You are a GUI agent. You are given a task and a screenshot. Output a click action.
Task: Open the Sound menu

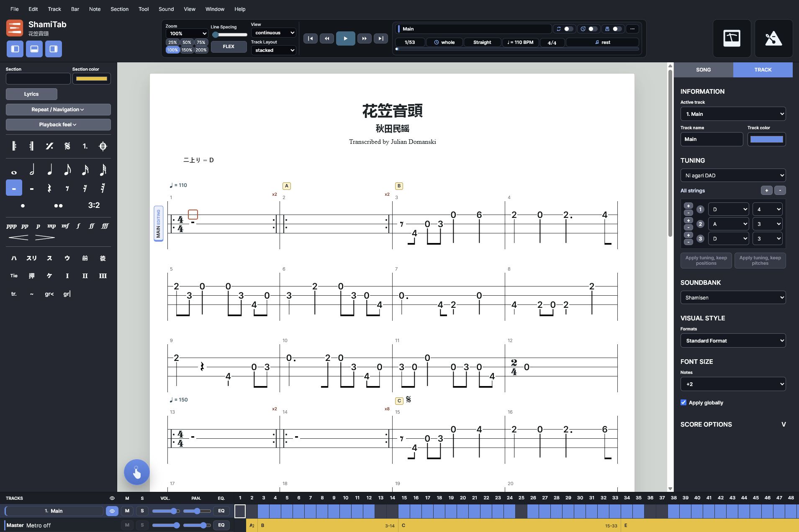(x=166, y=9)
